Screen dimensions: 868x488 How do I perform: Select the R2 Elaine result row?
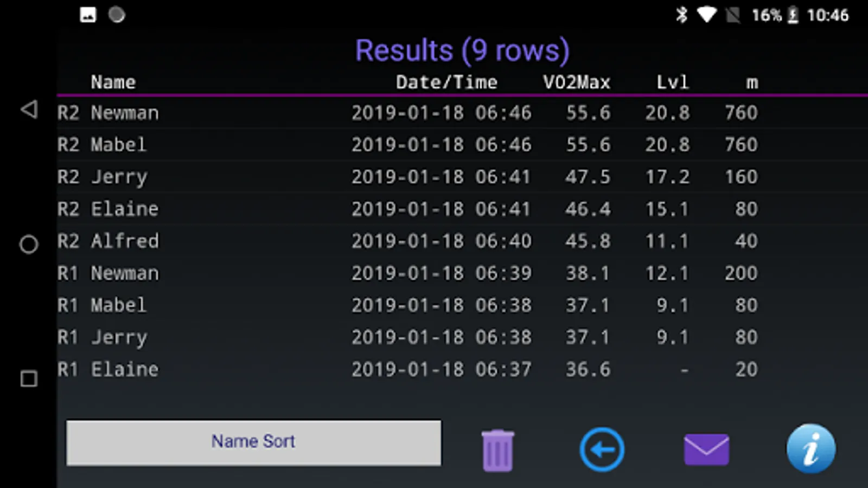coord(407,209)
